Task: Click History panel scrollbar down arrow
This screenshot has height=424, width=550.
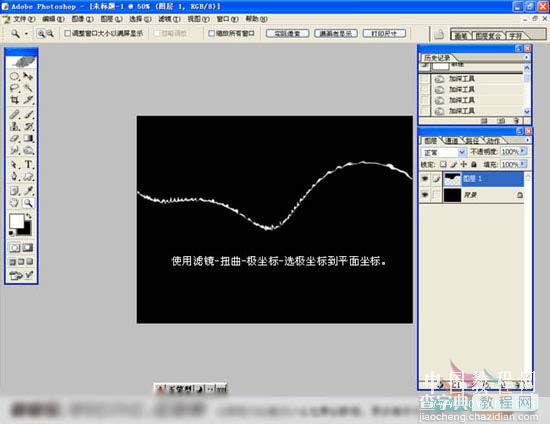Action: pyautogui.click(x=527, y=111)
